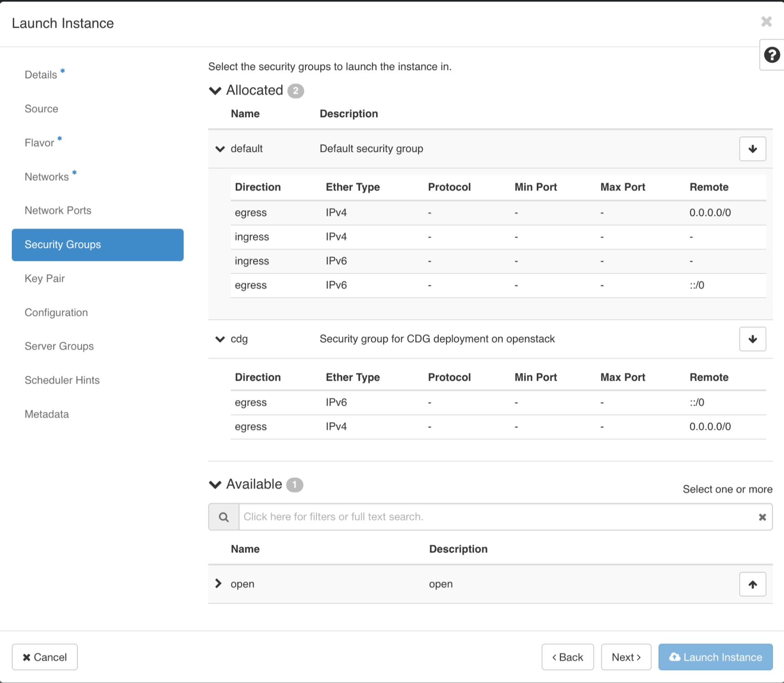Collapse the default security group rules

pyautogui.click(x=220, y=149)
